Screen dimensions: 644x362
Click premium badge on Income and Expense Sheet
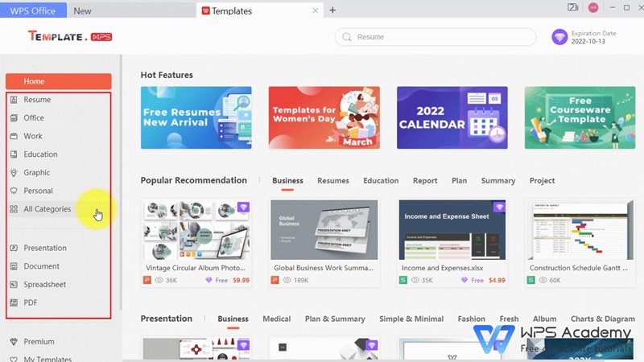[x=499, y=207]
